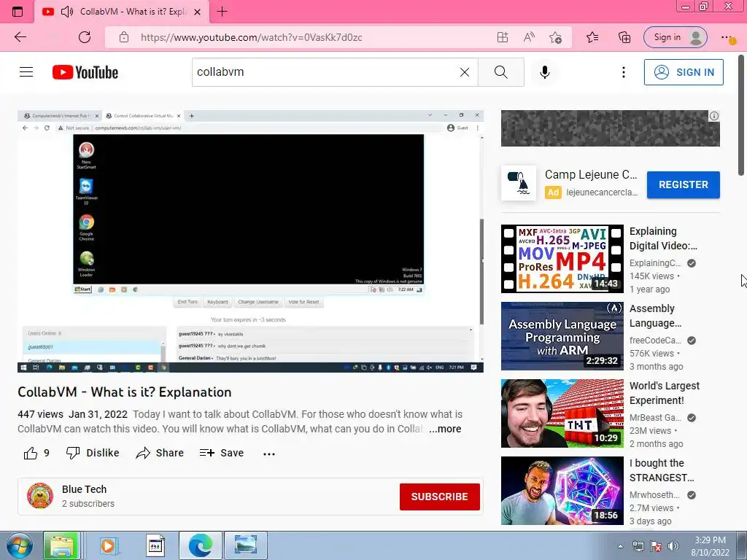Save the video to a playlist
Viewport: 747px width, 560px height.
222,453
